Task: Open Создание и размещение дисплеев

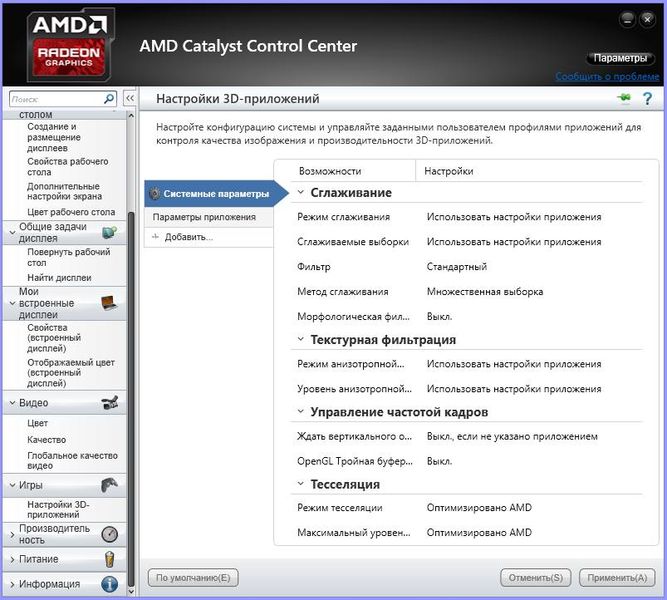Action: pyautogui.click(x=54, y=137)
